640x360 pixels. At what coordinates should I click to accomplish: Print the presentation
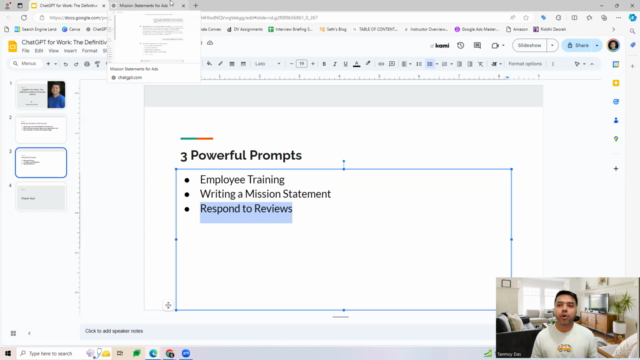click(x=87, y=64)
